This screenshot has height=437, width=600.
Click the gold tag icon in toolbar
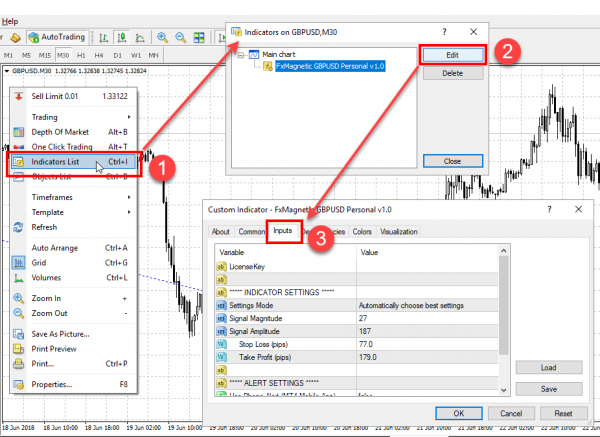click(x=15, y=38)
